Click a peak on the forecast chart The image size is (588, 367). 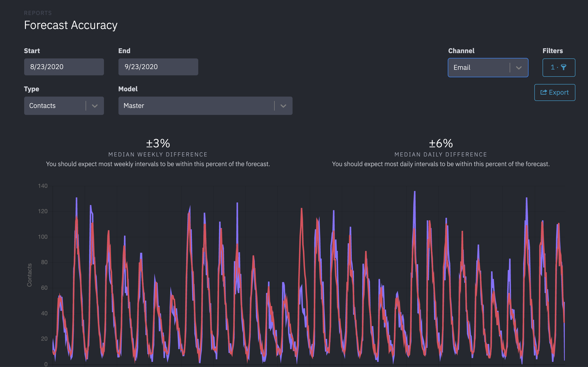[414, 192]
